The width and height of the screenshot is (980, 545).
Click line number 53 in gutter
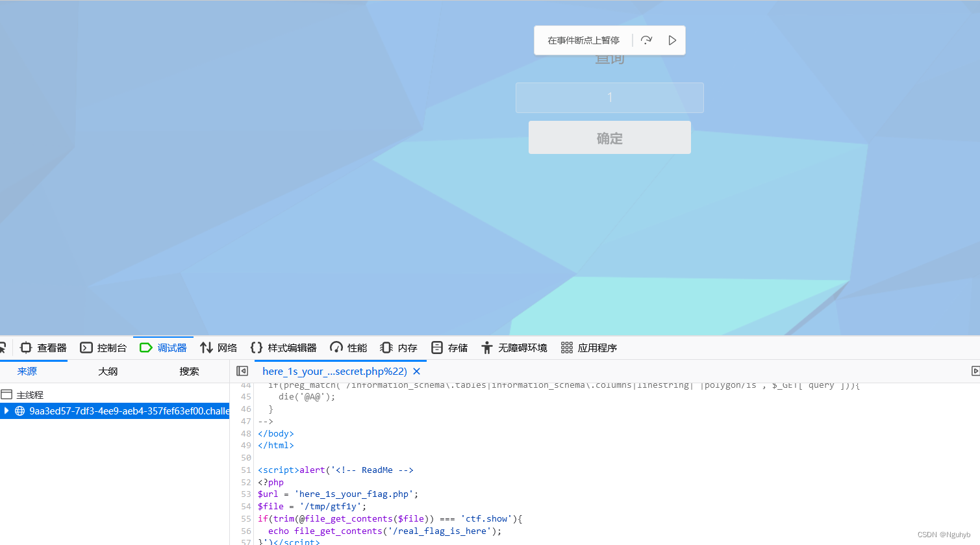click(x=245, y=494)
